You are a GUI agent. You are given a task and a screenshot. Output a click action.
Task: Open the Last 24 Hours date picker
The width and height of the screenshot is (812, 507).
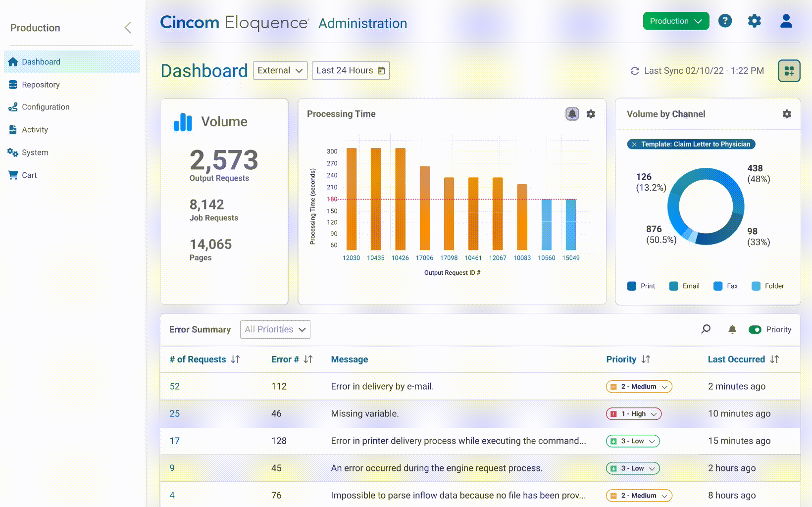click(x=351, y=70)
